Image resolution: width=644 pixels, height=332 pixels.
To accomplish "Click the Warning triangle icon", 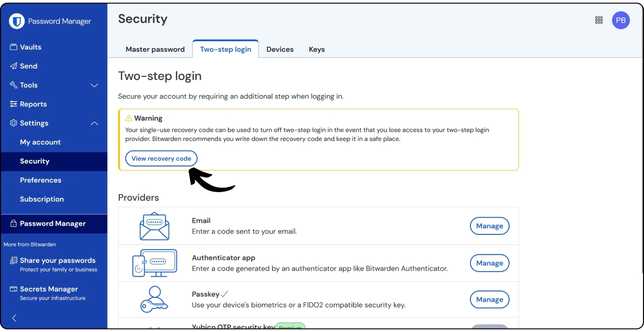I will [129, 118].
